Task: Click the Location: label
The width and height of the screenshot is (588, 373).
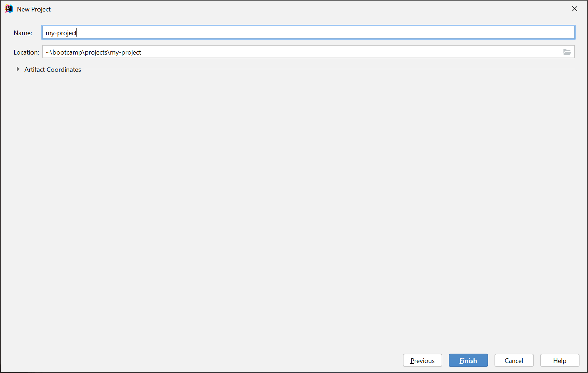Action: tap(26, 52)
